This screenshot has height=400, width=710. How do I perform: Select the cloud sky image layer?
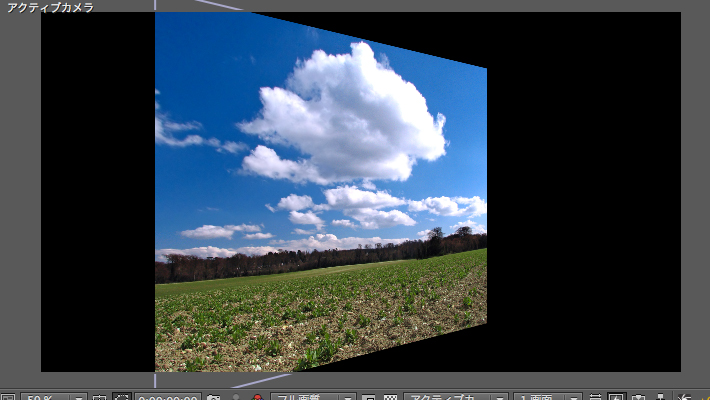click(x=320, y=190)
